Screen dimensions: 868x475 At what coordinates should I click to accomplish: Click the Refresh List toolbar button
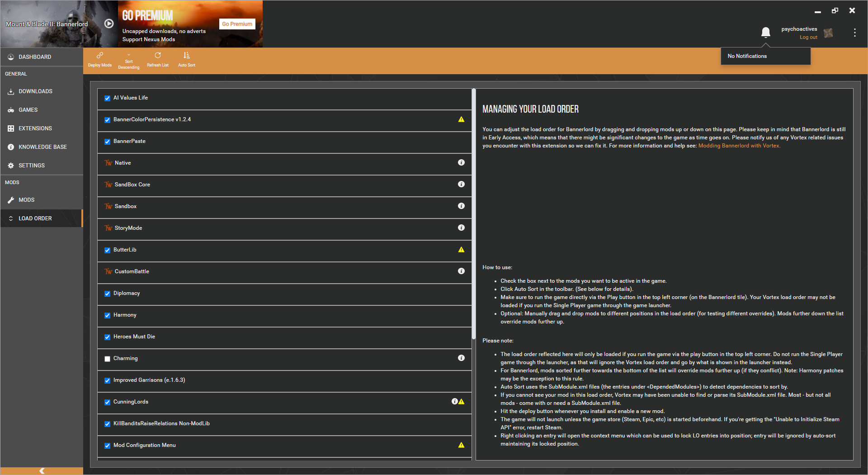click(158, 59)
